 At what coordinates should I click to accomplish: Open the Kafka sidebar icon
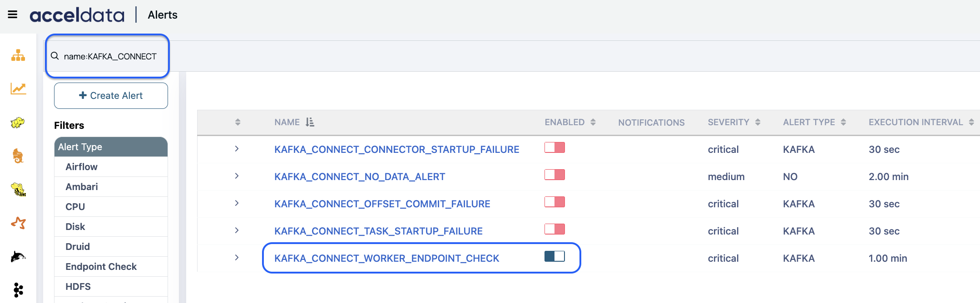click(18, 289)
